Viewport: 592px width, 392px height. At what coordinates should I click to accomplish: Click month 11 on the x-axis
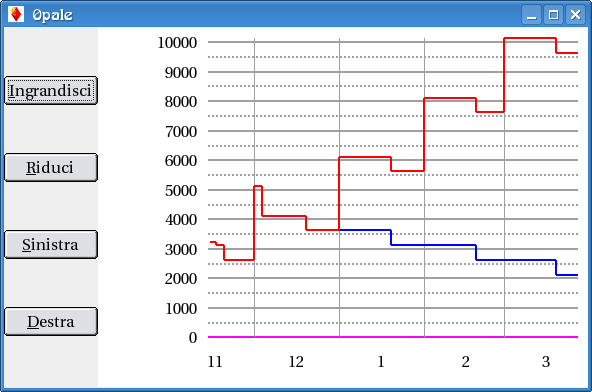pos(215,362)
